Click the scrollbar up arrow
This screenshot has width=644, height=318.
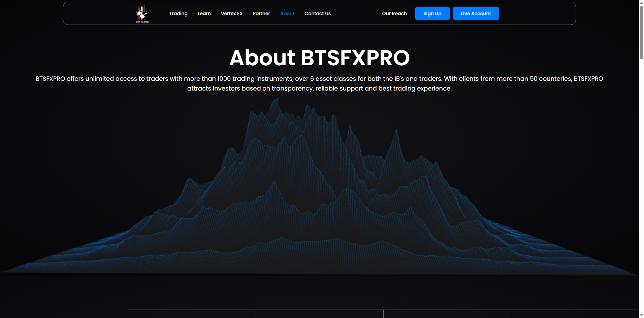pos(641,3)
